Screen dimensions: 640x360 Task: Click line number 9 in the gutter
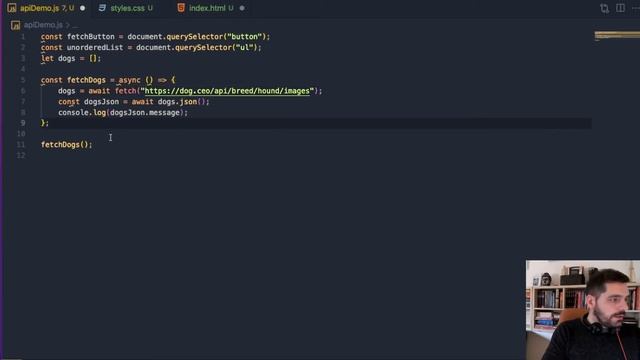tap(22, 123)
